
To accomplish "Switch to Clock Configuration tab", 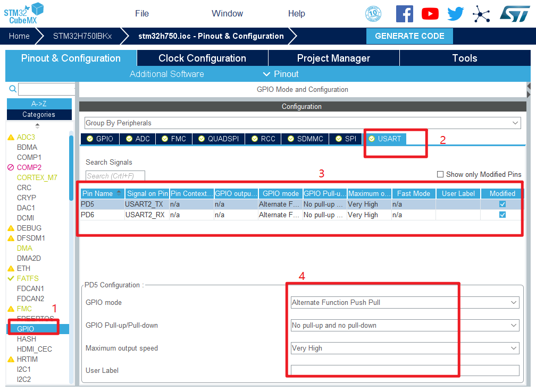I will 202,58.
